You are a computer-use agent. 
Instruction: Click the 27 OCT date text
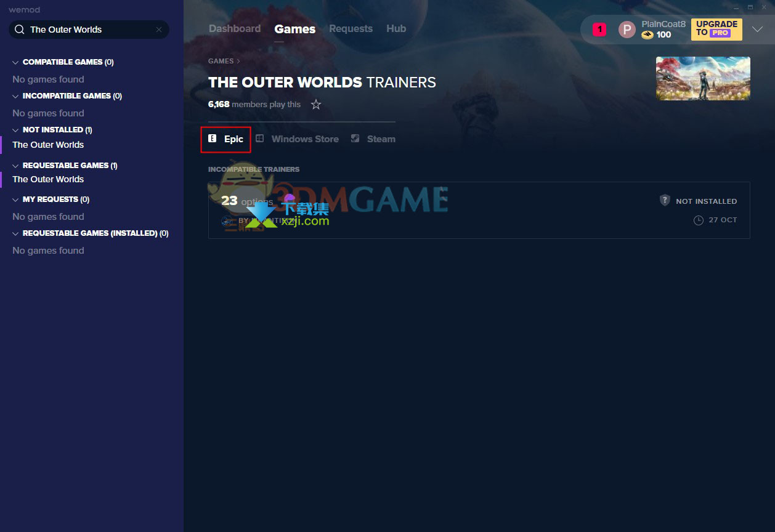[x=723, y=220]
